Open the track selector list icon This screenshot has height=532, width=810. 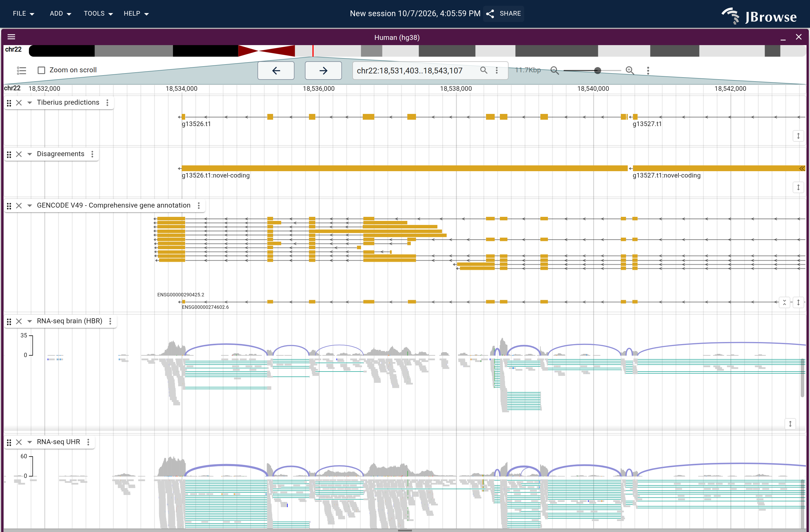[x=21, y=71]
